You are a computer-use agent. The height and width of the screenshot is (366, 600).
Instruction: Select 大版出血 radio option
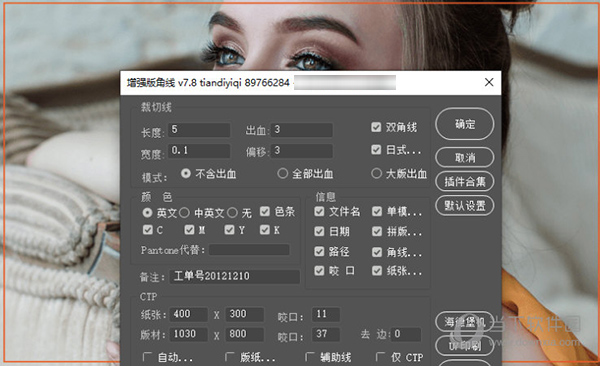pyautogui.click(x=376, y=173)
